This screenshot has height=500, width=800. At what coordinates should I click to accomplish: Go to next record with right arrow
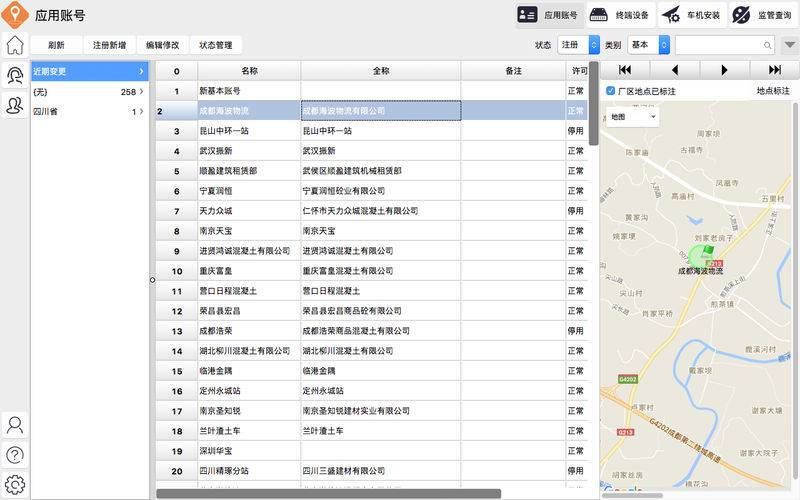click(x=725, y=70)
